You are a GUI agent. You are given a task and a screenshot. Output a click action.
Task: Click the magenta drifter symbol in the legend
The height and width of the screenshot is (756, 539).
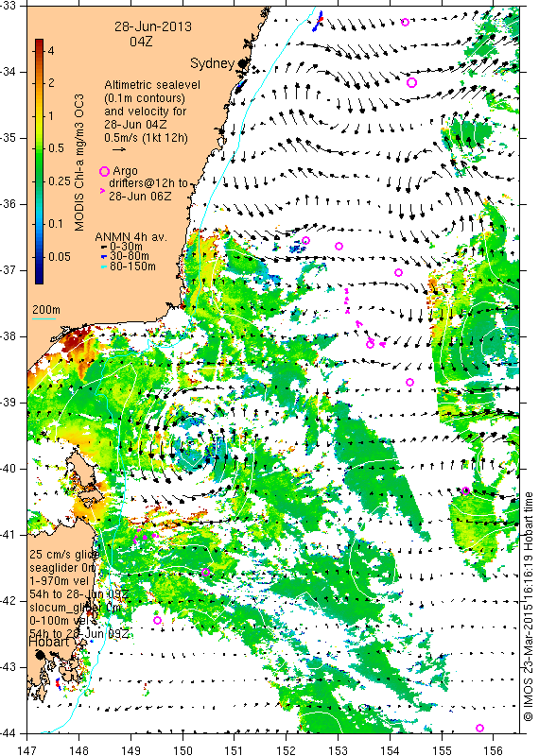click(102, 191)
